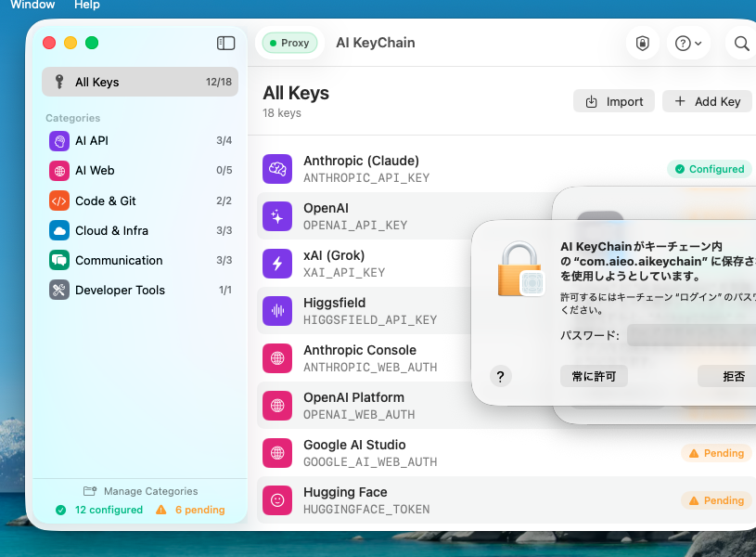Open the Help menu in menu bar
Screen dimensions: 756x557
point(86,5)
